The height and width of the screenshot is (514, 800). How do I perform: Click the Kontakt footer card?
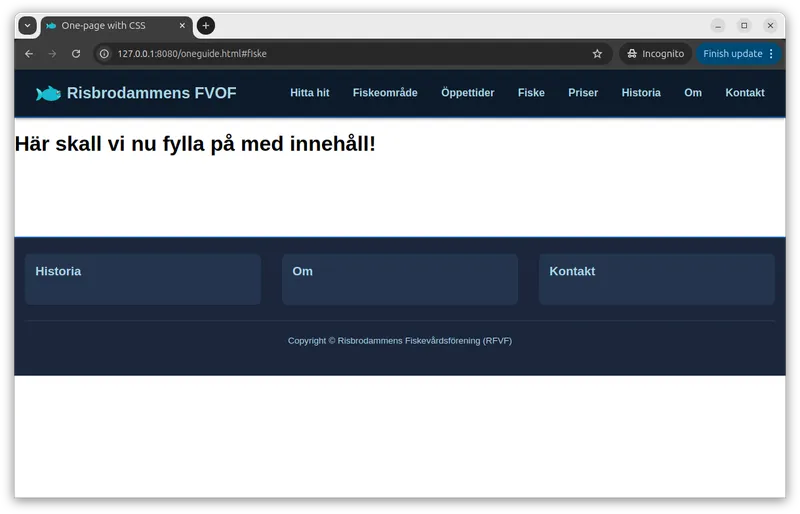click(656, 278)
